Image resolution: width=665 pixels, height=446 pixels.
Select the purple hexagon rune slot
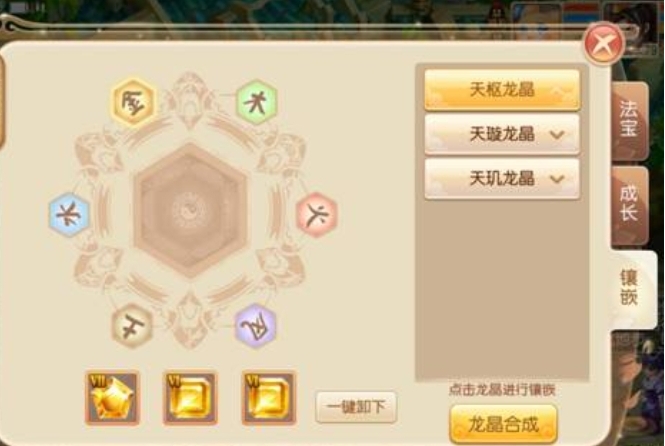pos(256,326)
